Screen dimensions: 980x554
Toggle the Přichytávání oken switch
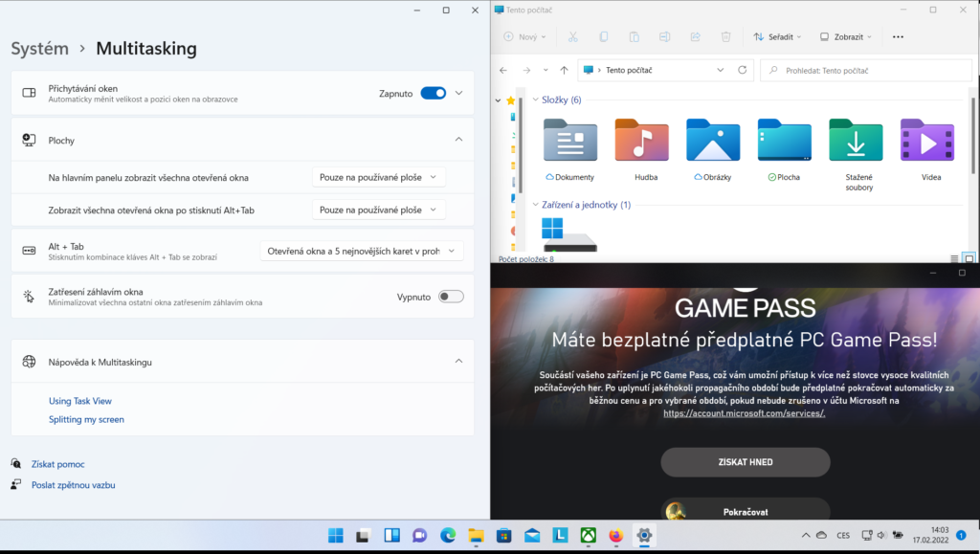click(434, 93)
